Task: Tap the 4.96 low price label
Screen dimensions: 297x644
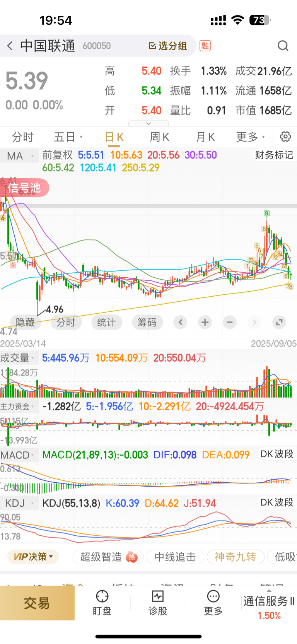Action: pos(55,309)
